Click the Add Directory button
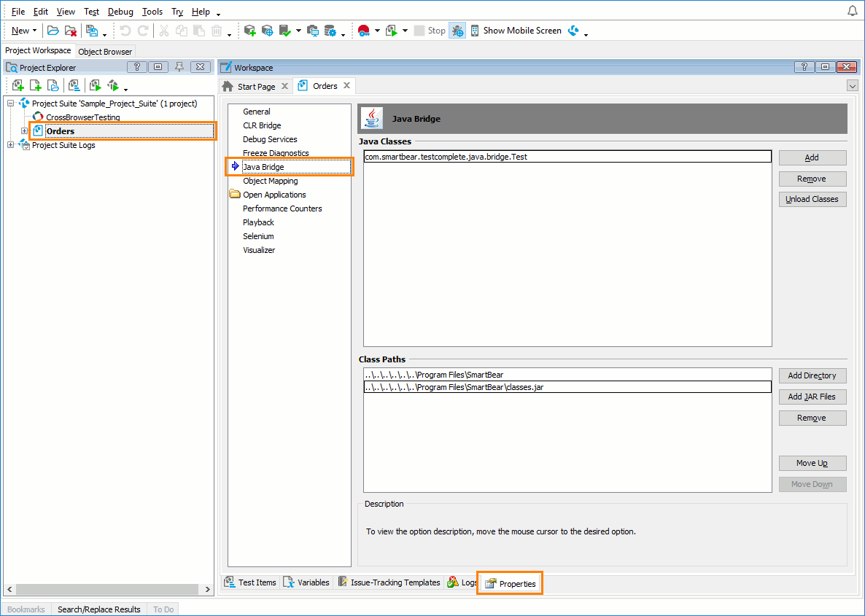865x616 pixels. [x=812, y=375]
